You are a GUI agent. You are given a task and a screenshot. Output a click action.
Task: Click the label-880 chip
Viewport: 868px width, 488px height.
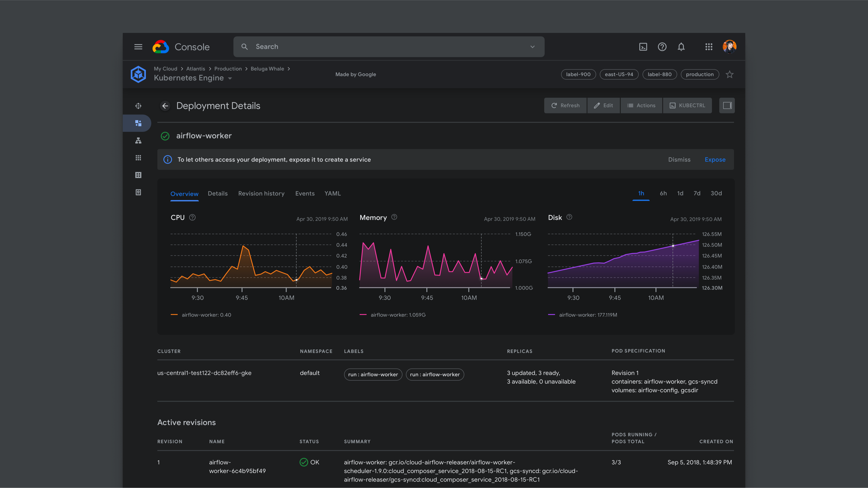[659, 74]
